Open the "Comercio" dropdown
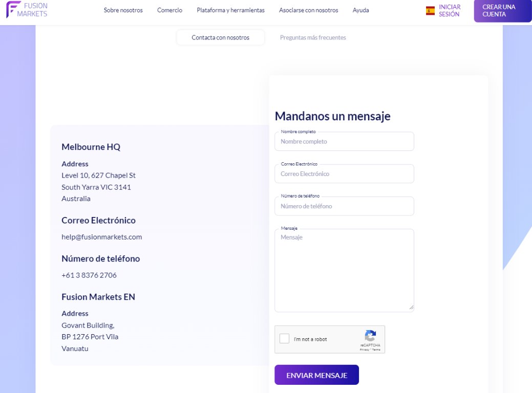This screenshot has width=532, height=393. [169, 10]
